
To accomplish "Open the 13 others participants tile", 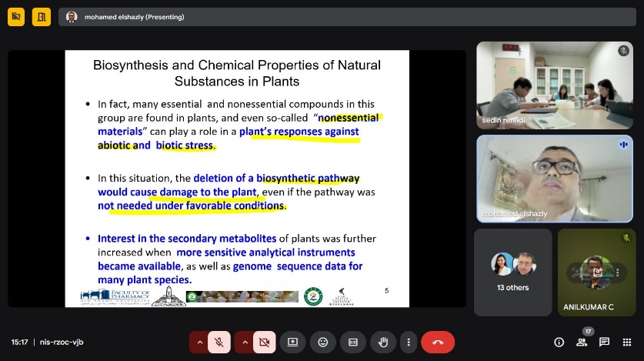I will (x=512, y=272).
